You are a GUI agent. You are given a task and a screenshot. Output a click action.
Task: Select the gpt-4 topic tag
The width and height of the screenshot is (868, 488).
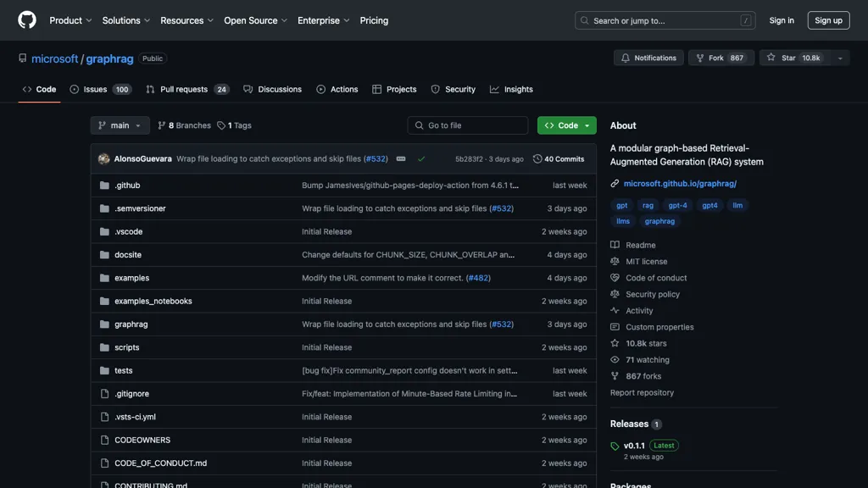pos(678,205)
